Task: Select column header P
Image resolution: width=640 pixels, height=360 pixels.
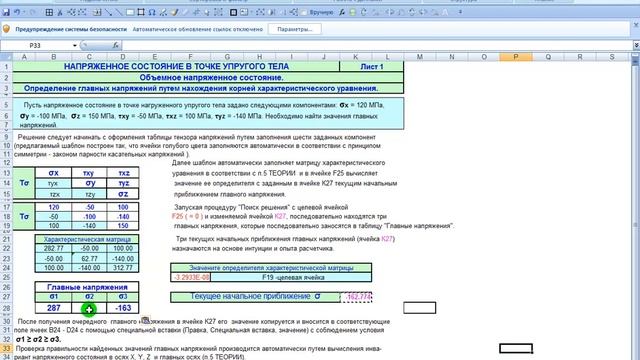Action: [x=516, y=57]
